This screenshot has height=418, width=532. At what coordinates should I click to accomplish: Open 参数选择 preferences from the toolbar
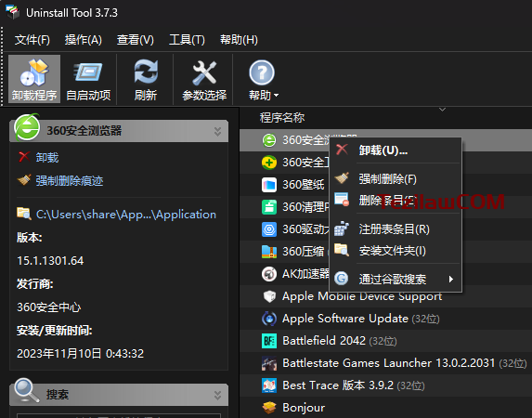coord(204,79)
